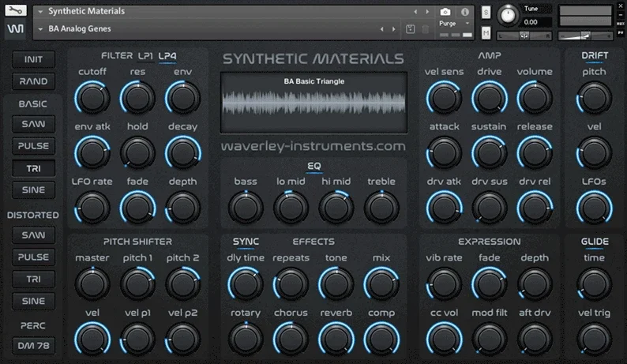
Task: Click the effects reverb knob
Action: tap(336, 339)
